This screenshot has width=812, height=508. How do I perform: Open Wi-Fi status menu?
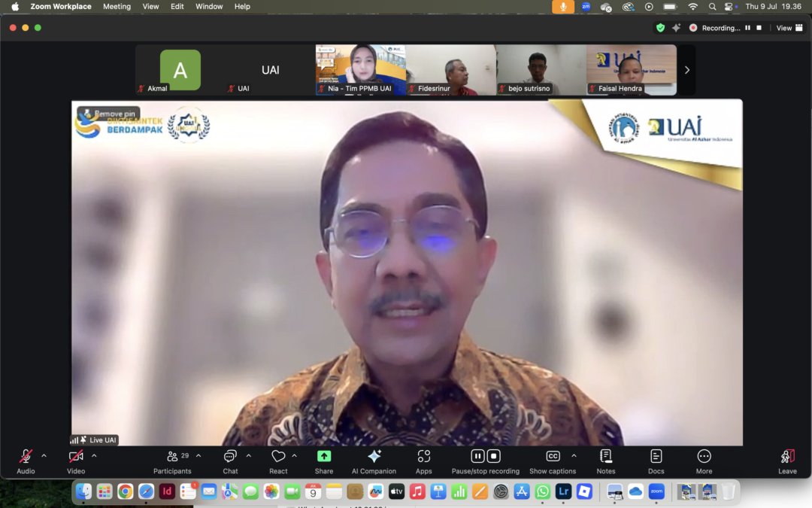coord(693,7)
